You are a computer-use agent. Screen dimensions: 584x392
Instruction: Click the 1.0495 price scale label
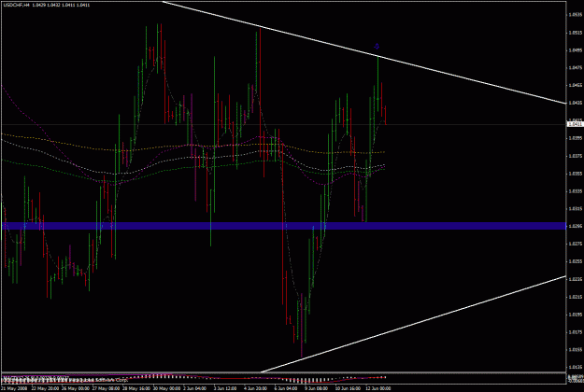(x=575, y=50)
